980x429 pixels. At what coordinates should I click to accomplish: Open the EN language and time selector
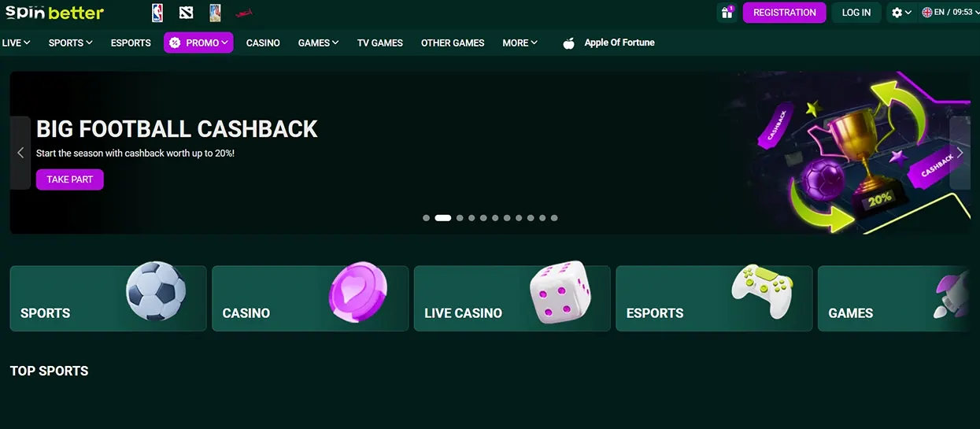[948, 13]
